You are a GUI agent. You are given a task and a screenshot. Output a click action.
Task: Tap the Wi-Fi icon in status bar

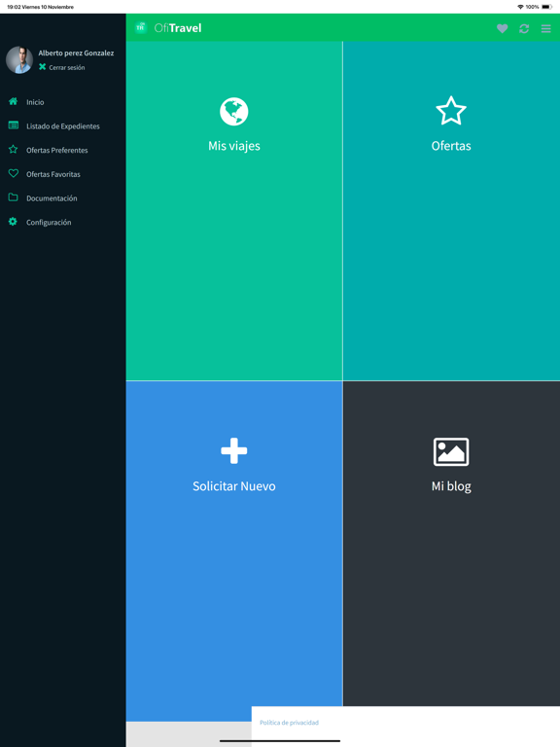pyautogui.click(x=520, y=7)
